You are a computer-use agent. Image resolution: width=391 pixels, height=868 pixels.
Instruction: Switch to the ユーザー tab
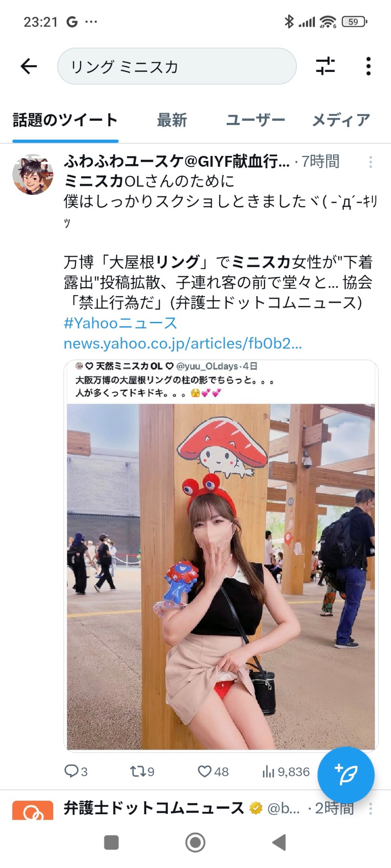(x=255, y=120)
